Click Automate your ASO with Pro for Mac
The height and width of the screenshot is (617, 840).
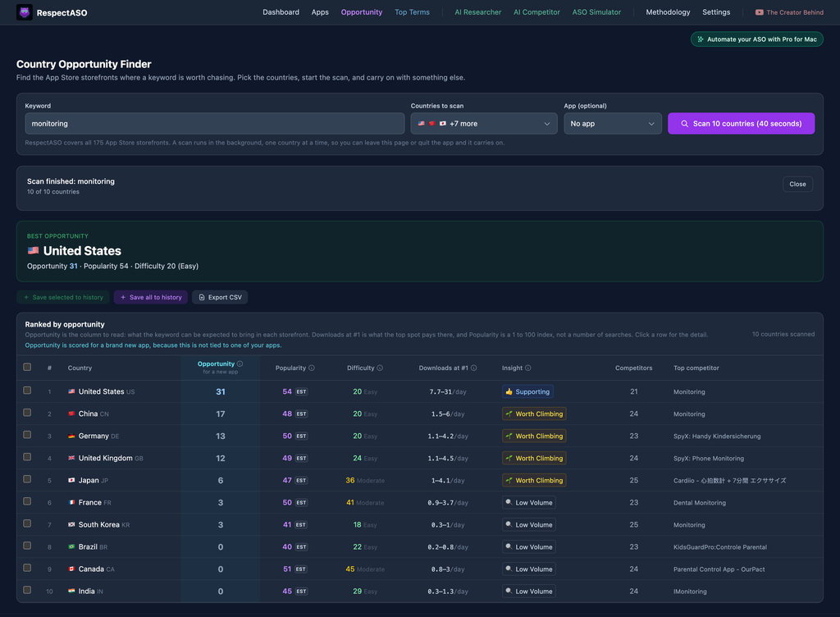pos(756,39)
